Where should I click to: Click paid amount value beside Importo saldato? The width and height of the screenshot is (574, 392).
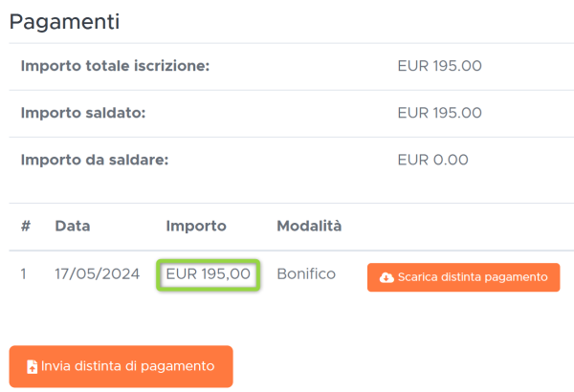(x=440, y=113)
